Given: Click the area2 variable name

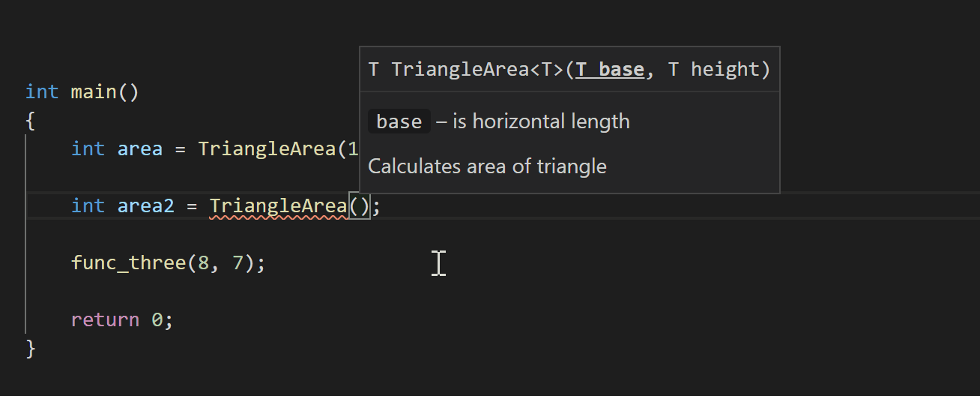Looking at the screenshot, I should click(x=145, y=206).
